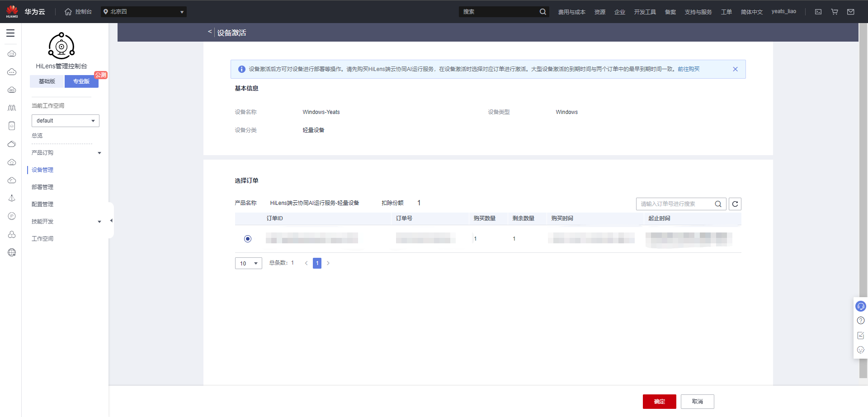The height and width of the screenshot is (417, 868).
Task: Click the 购买时间 column header
Action: point(562,218)
